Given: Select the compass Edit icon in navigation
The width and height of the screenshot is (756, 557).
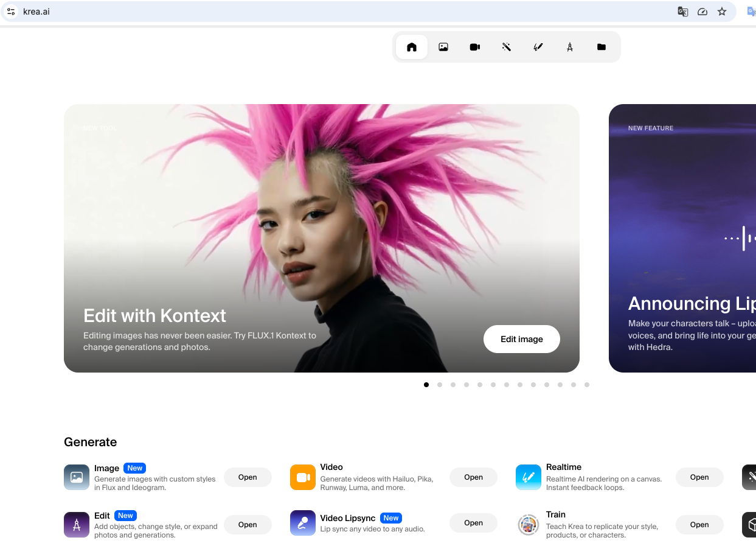Looking at the screenshot, I should (570, 47).
